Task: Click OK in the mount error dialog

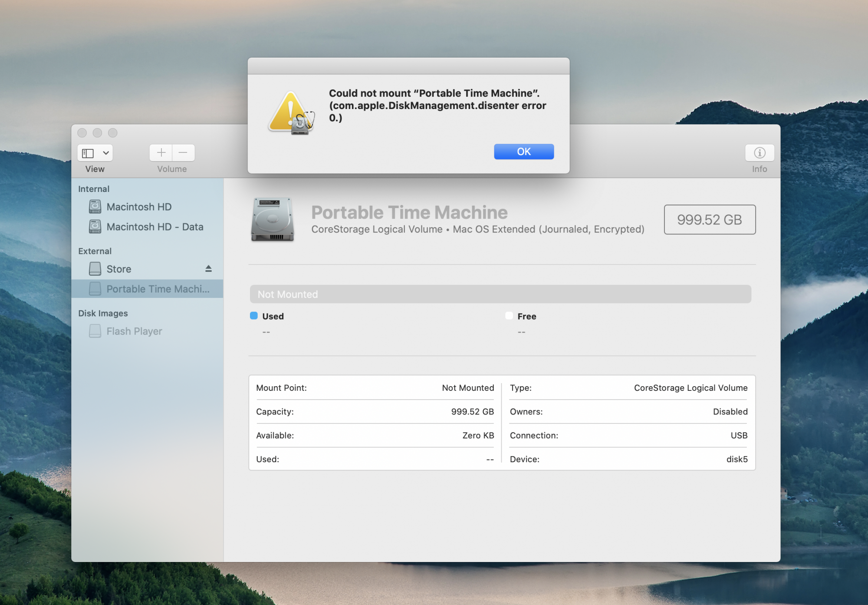Action: [523, 152]
